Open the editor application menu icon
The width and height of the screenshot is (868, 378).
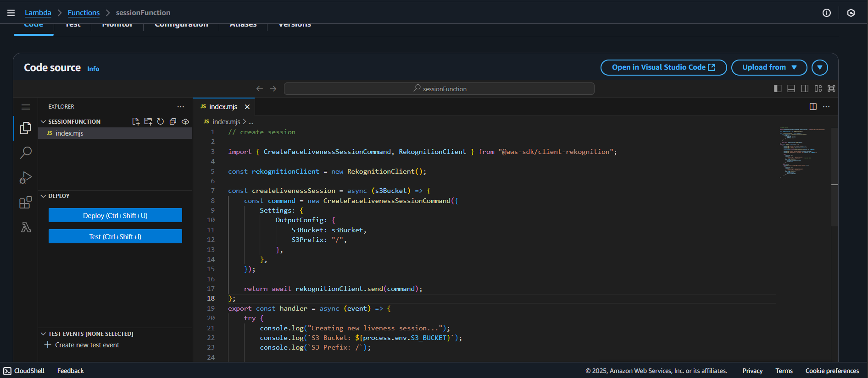click(x=26, y=107)
